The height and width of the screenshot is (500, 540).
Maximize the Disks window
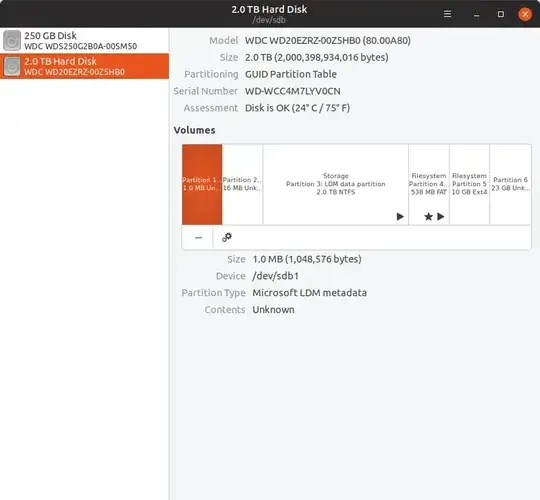[501, 14]
